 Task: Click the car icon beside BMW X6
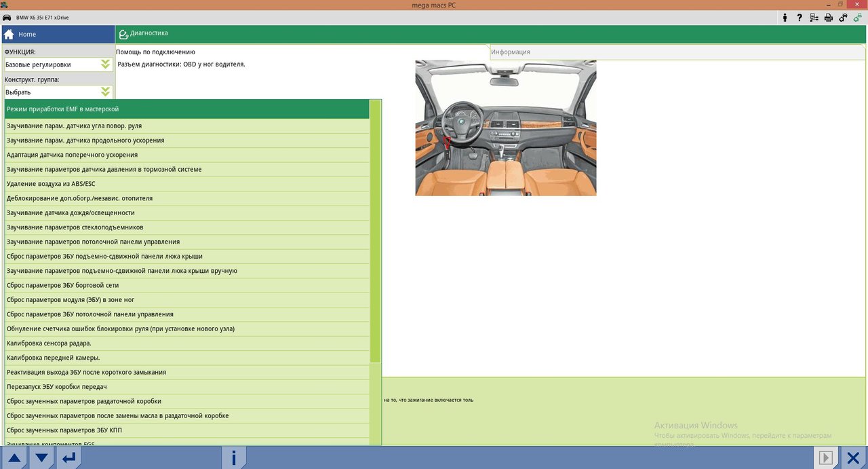coord(6,17)
